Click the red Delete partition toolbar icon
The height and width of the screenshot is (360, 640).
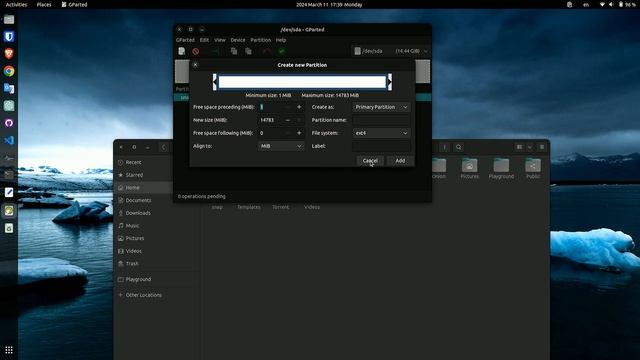tap(196, 51)
